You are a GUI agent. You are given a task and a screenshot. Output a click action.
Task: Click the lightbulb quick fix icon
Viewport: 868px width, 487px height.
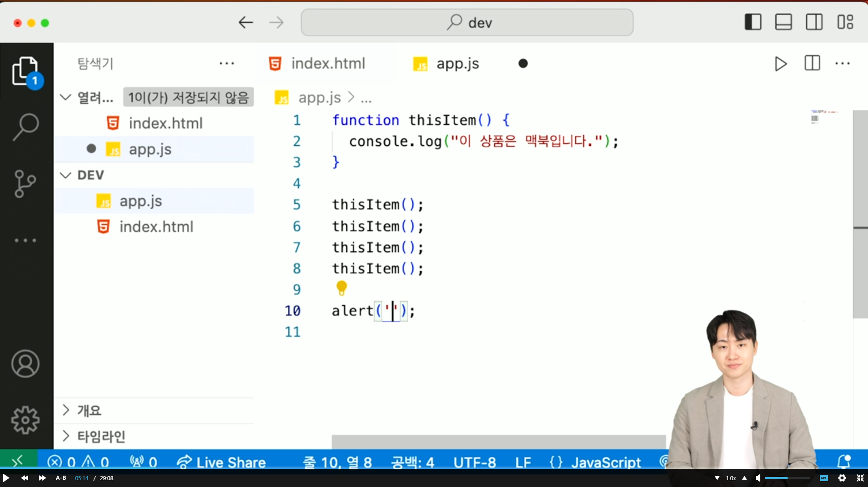click(342, 288)
